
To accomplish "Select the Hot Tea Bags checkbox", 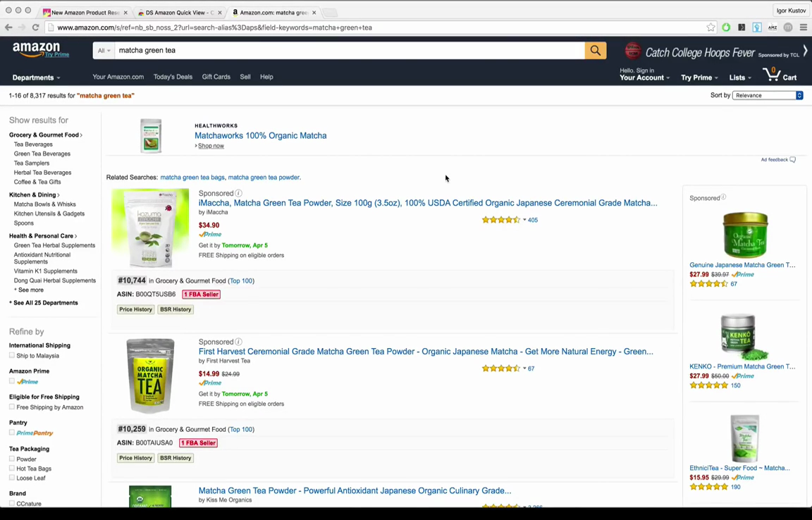I will point(12,468).
